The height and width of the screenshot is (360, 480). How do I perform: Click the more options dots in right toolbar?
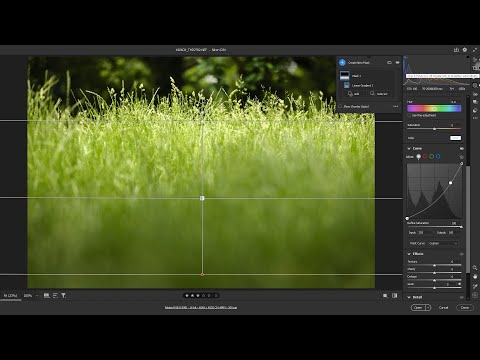[x=475, y=118]
